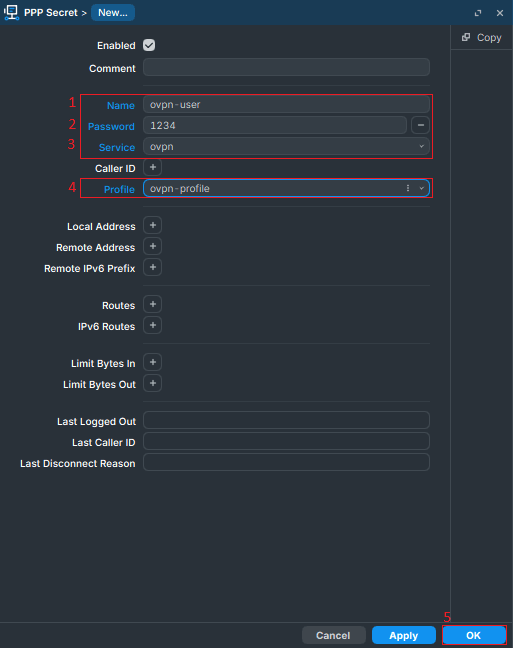Add Routes entry with plus button

click(153, 305)
